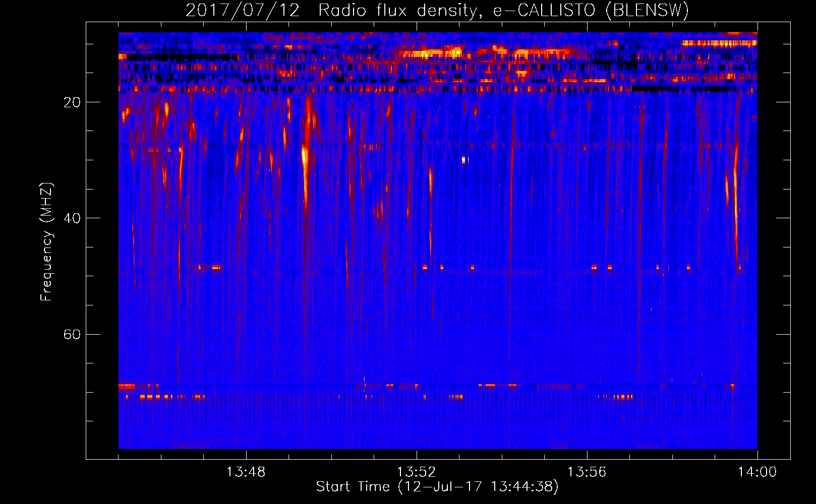Click the 40 frequency tick label
This screenshot has height=504, width=816.
[72, 218]
